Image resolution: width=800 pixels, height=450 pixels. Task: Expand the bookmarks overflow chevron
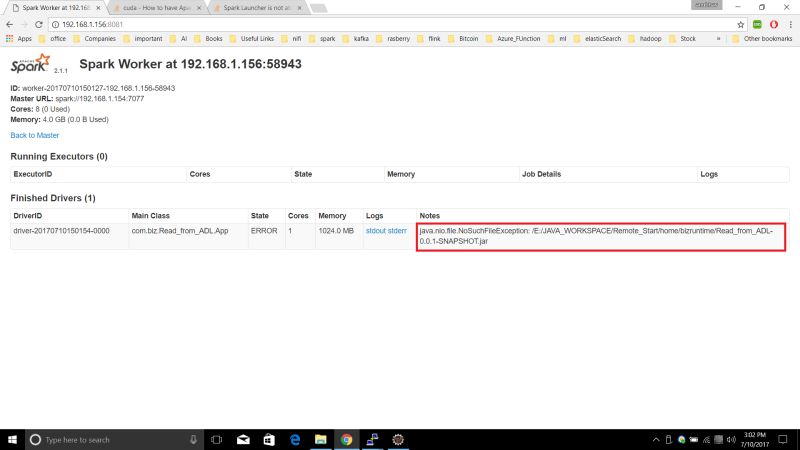[718, 39]
